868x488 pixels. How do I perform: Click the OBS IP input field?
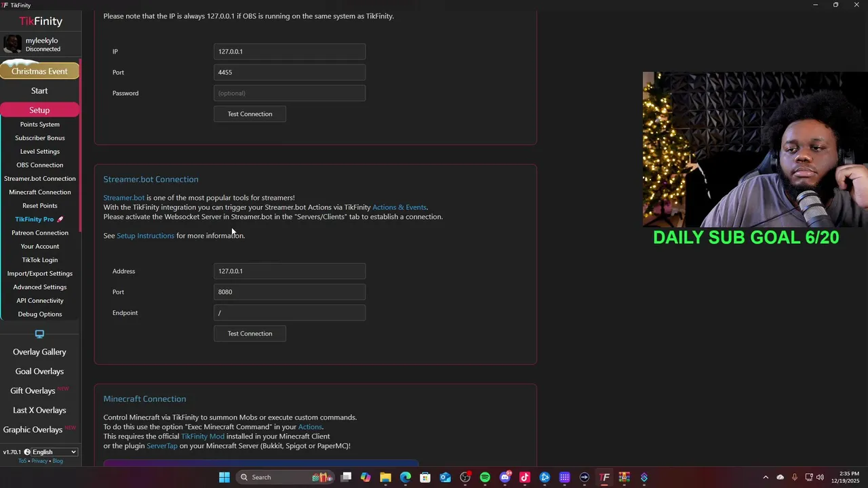tap(290, 52)
